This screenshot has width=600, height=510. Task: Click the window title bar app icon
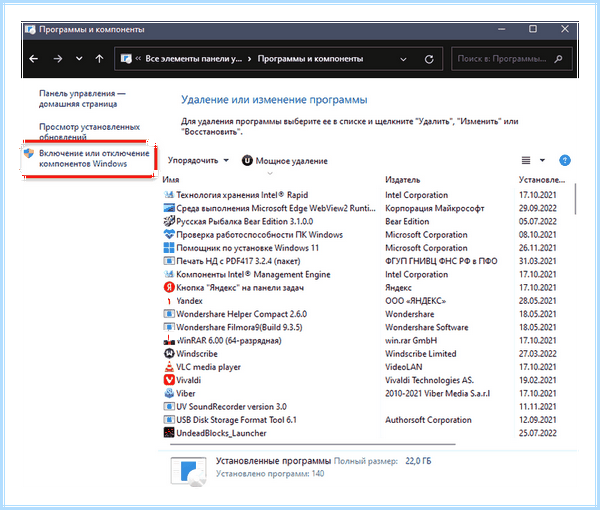point(30,29)
